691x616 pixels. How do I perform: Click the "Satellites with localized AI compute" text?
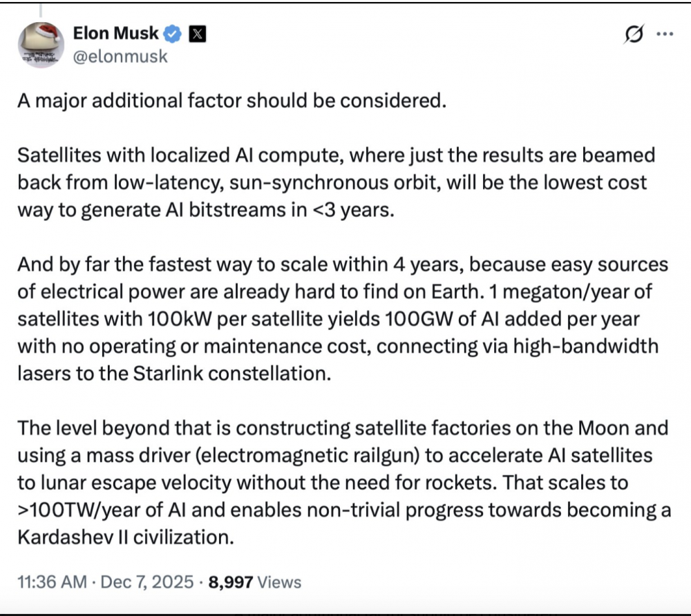click(x=173, y=155)
